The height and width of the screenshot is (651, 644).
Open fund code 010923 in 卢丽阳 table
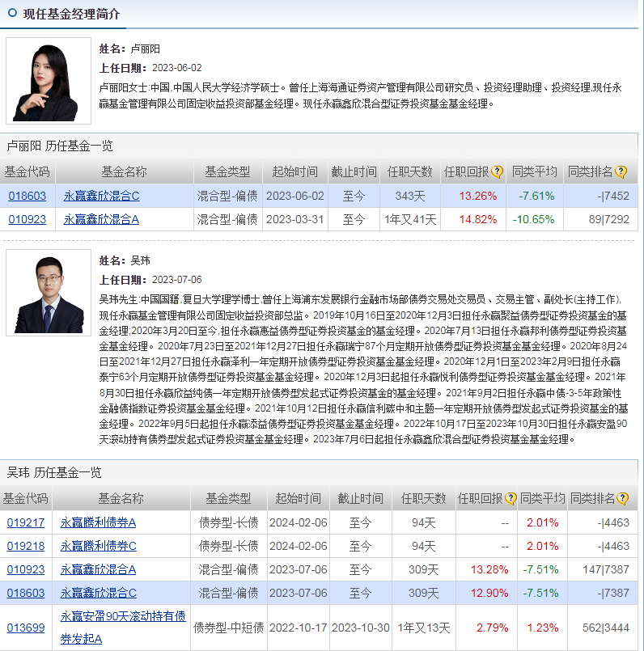[x=27, y=219]
